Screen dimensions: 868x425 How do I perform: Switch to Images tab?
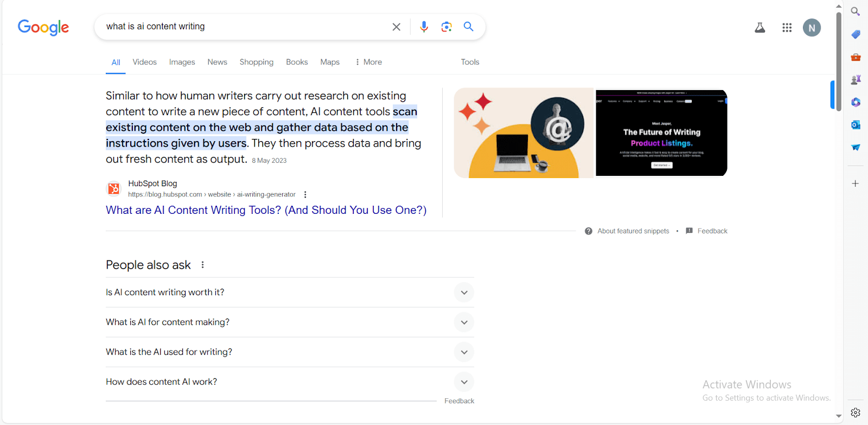coord(182,62)
